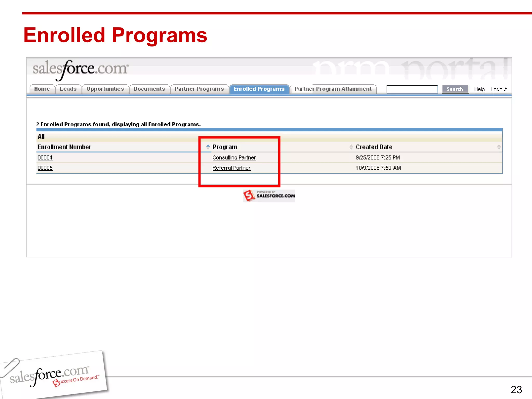Select the date 10/9/2006 7:50 AM
The width and height of the screenshot is (532, 399).
(378, 168)
